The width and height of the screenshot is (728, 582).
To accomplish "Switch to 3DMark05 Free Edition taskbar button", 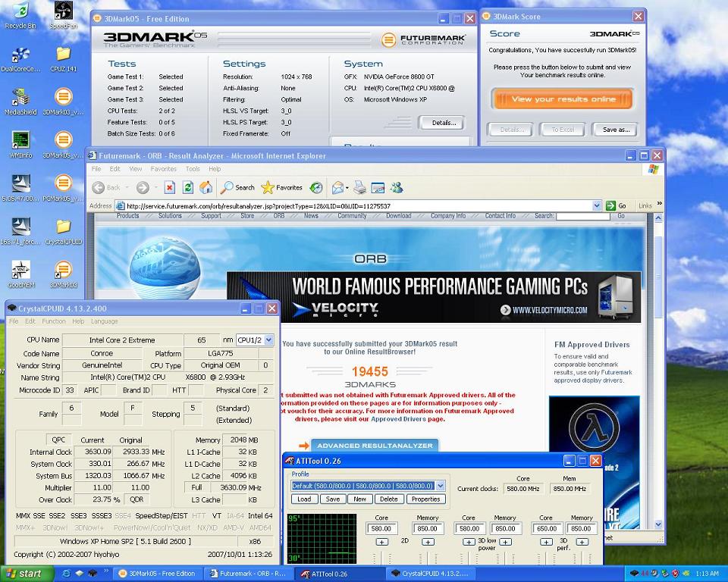I will coord(158,574).
